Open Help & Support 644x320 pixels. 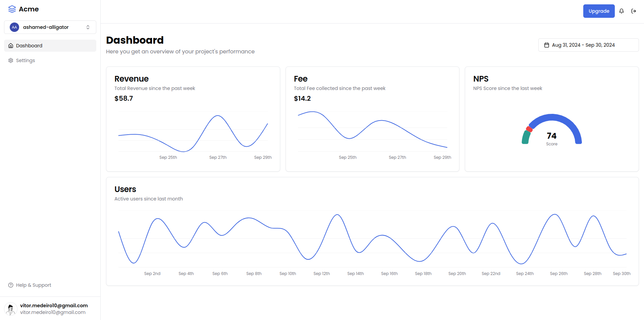33,285
